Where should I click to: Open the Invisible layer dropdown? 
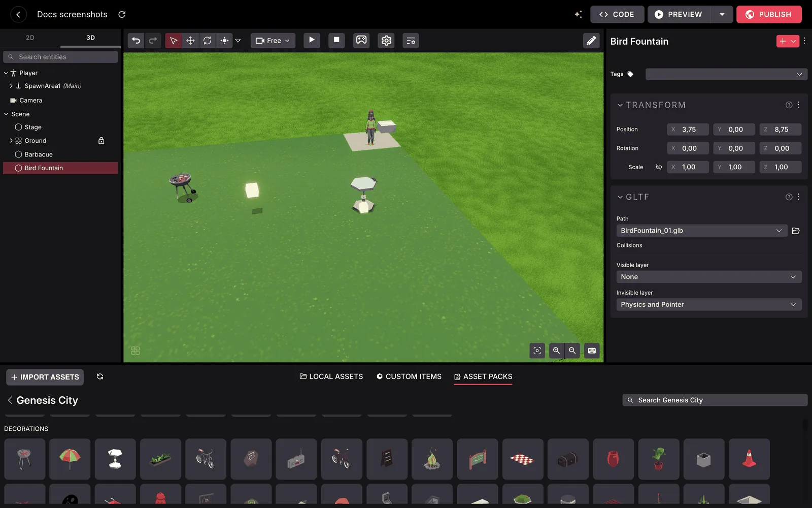coord(709,305)
